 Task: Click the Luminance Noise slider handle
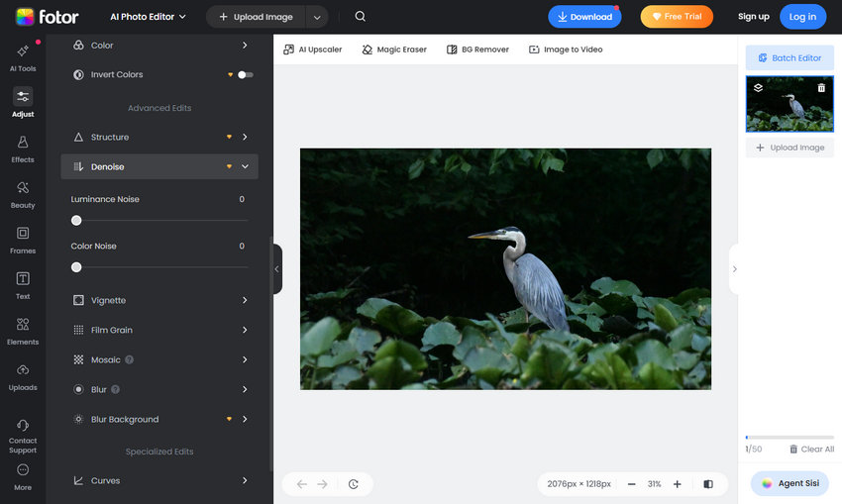[x=76, y=221]
